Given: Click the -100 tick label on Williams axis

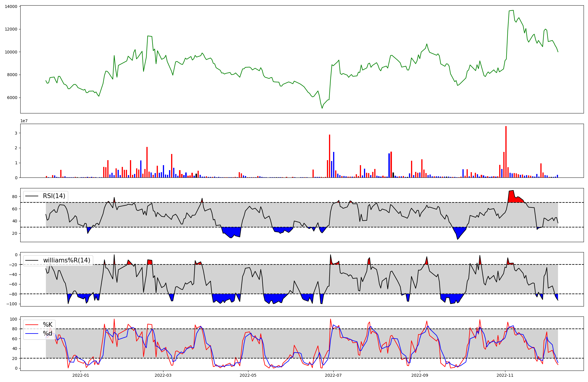Looking at the screenshot, I should [12, 304].
